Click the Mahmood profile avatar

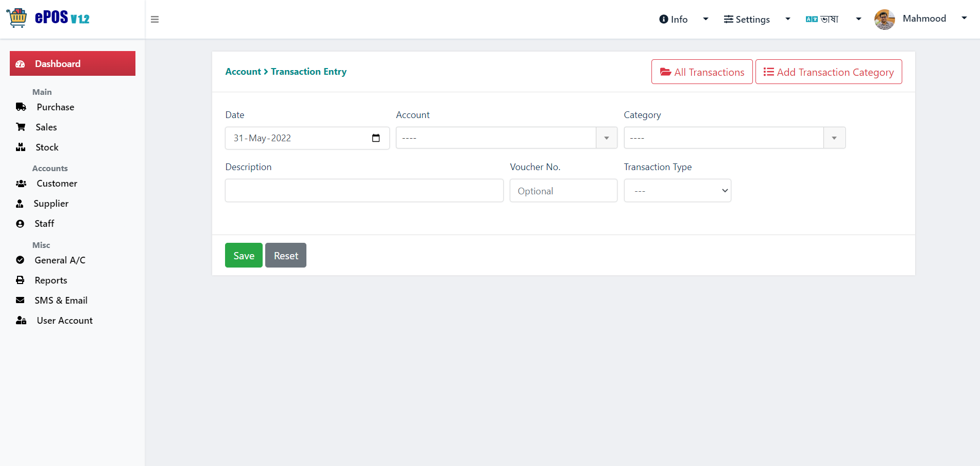coord(885,20)
